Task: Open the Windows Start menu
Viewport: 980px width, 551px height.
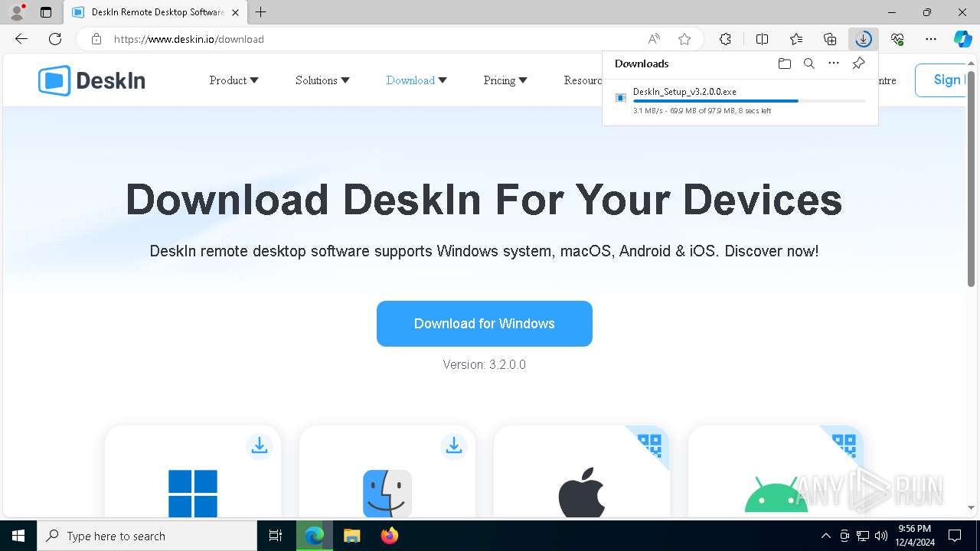Action: (x=18, y=536)
